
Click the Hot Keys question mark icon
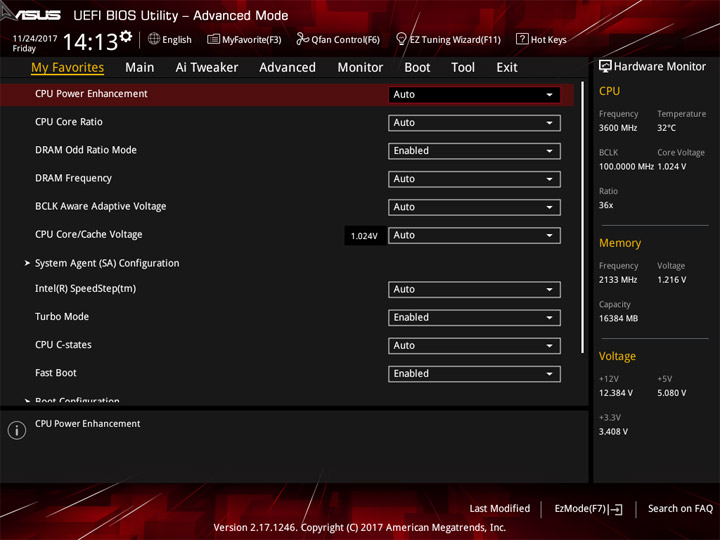click(522, 39)
